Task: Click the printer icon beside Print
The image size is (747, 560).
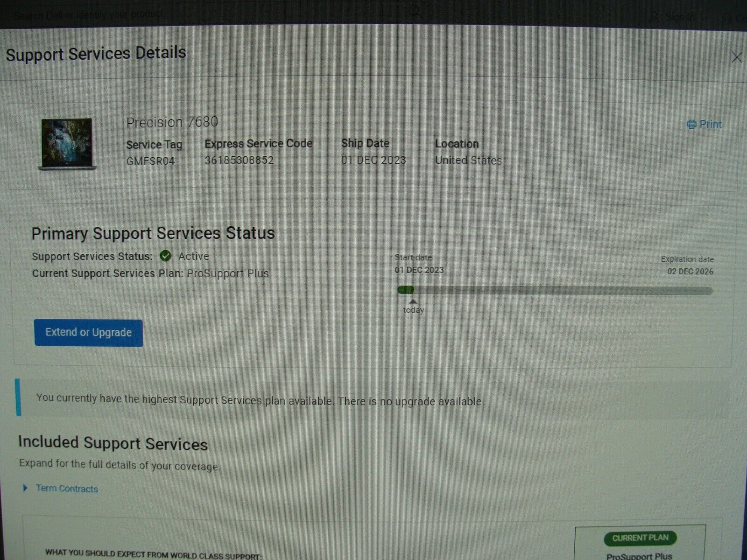Action: tap(691, 125)
